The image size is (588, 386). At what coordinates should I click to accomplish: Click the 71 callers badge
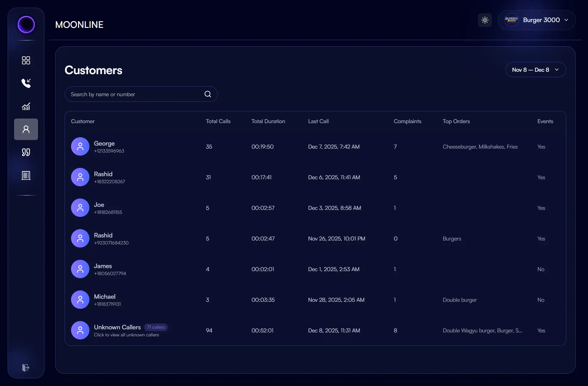click(156, 327)
